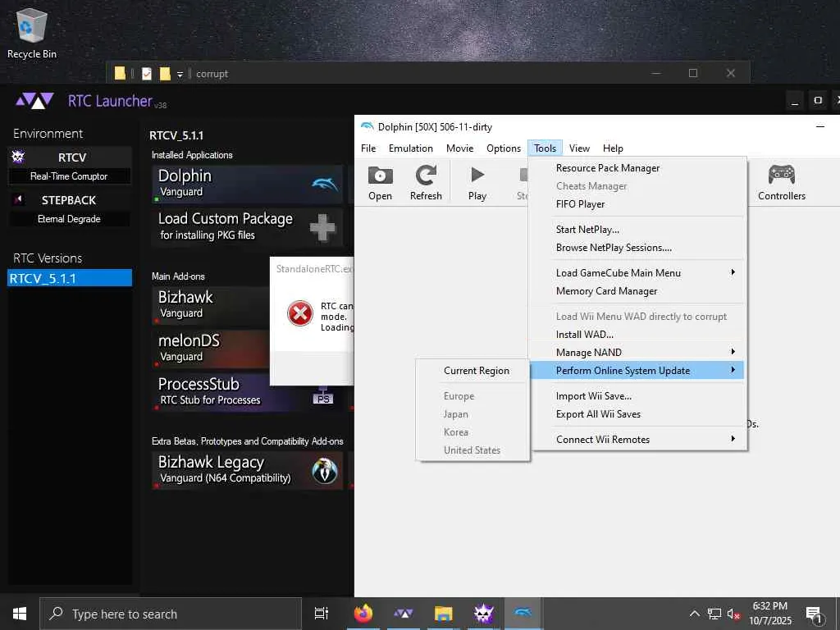Screen dimensions: 840x630
Task: Open the notification center icon
Action: (x=814, y=615)
